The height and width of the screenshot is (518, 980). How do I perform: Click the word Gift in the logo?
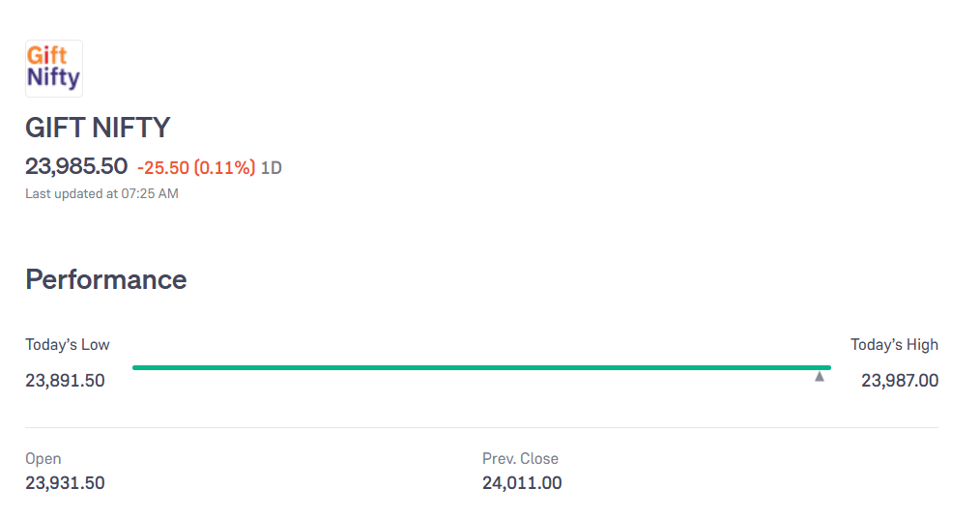tap(46, 55)
